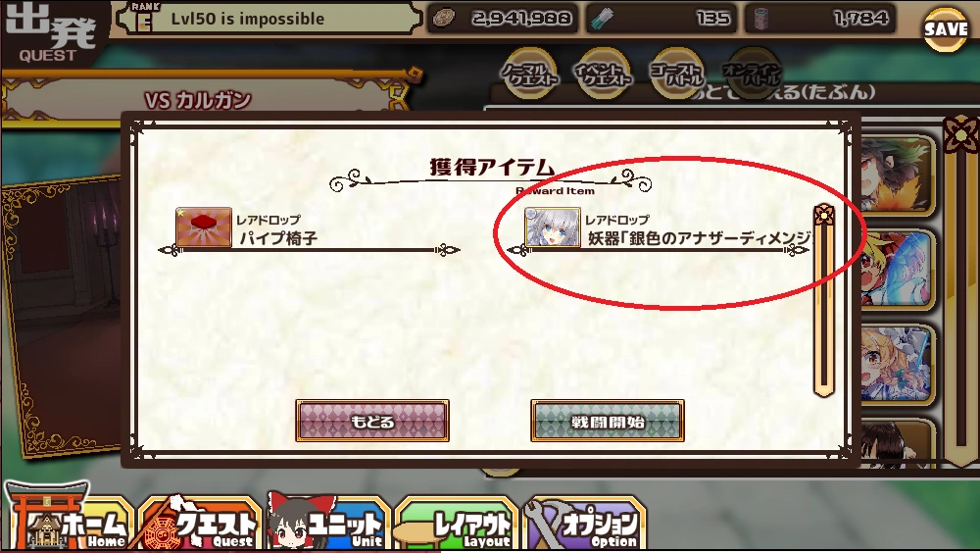Click the パイプ椅子 reward item icon
The height and width of the screenshot is (553, 980).
pos(204,227)
